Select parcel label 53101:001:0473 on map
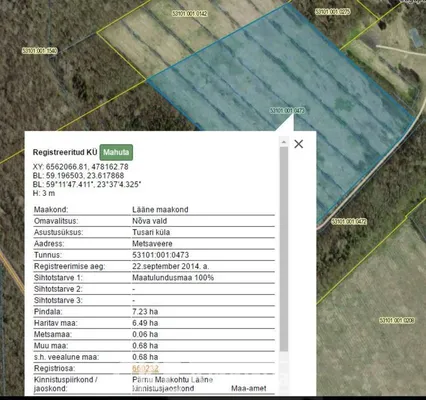The image size is (426, 400). click(x=287, y=110)
